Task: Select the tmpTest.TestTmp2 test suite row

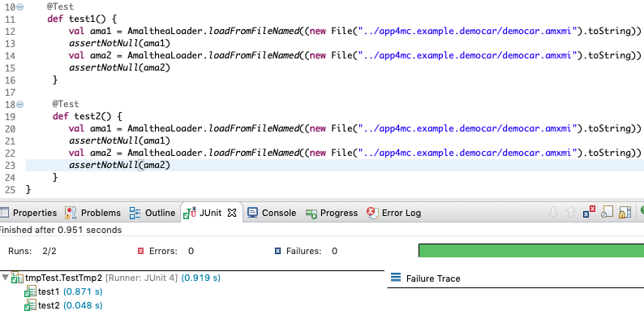Action: [116, 278]
